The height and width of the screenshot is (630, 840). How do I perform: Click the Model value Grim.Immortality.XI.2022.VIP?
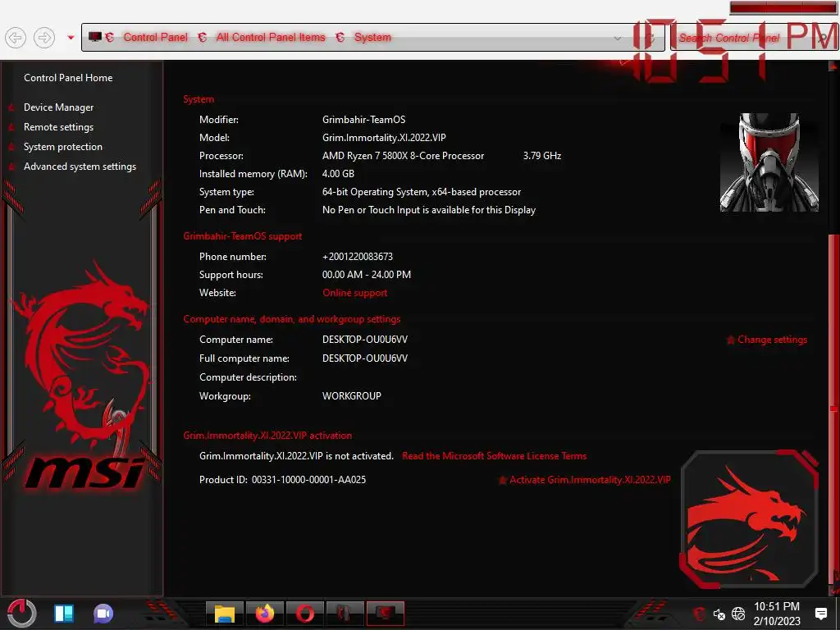(384, 138)
